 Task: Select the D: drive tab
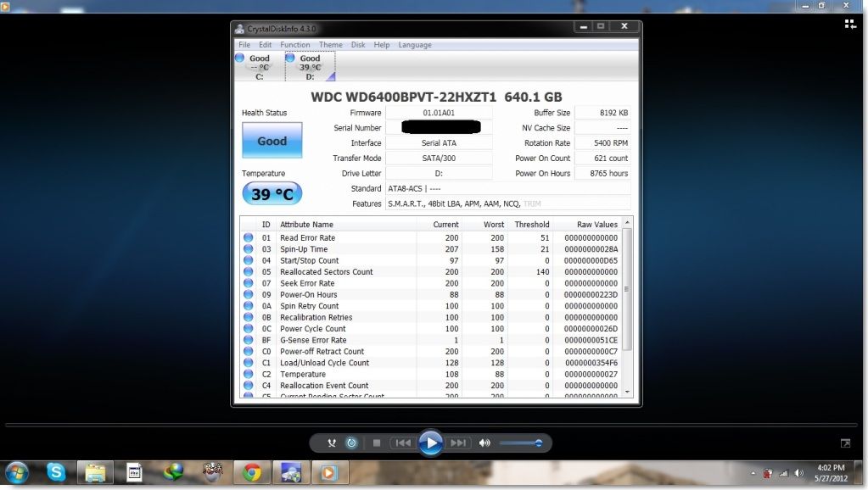(x=310, y=67)
